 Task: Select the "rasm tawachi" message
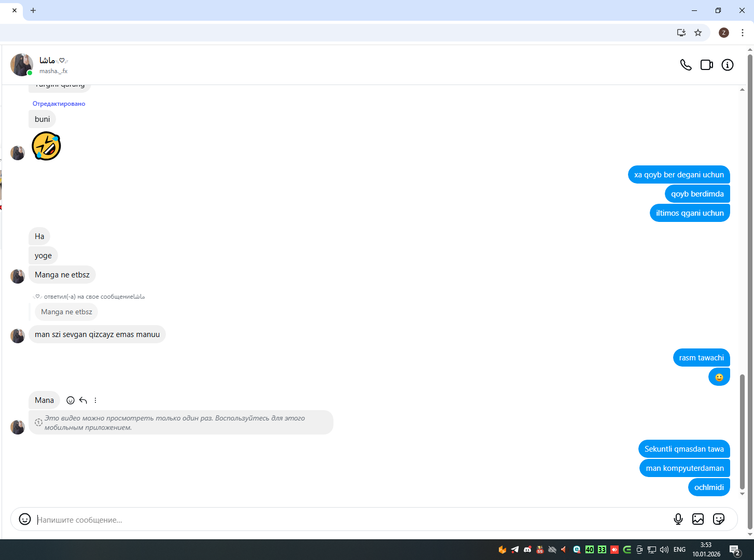click(x=701, y=358)
